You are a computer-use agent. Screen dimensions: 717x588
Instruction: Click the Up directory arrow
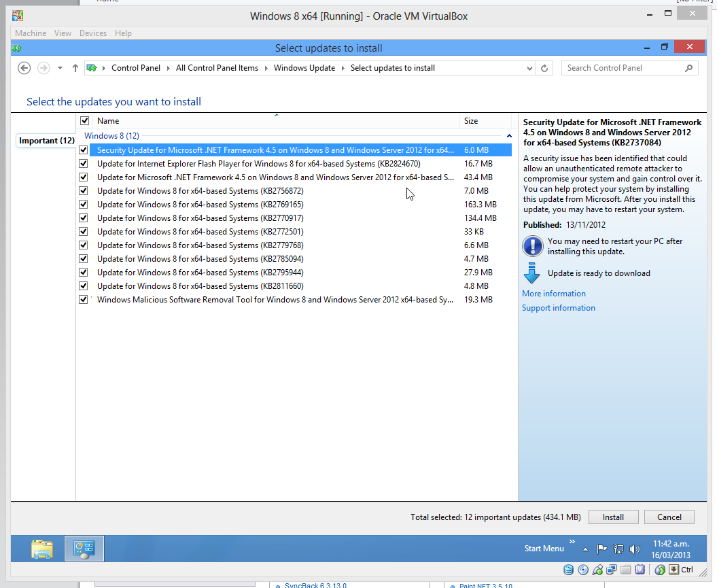[75, 68]
